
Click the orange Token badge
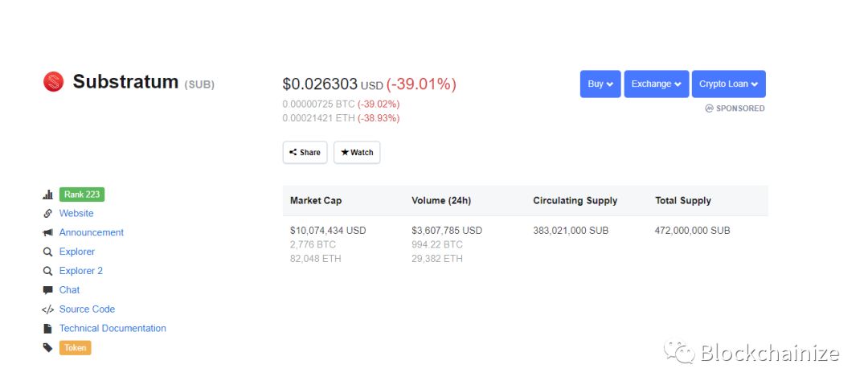(x=76, y=348)
